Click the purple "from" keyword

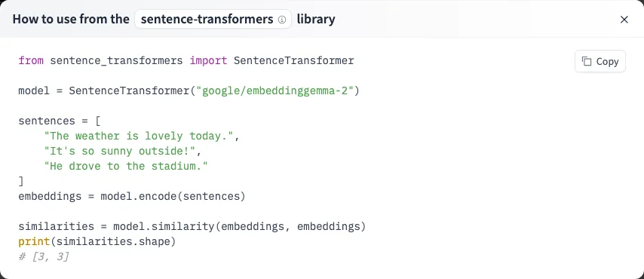31,61
